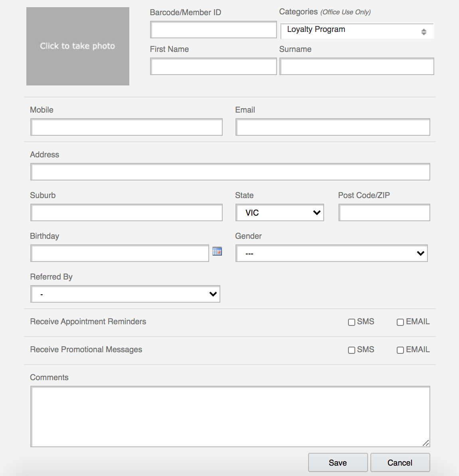Click the 'Receive Appointment Reminders' label

tap(88, 321)
